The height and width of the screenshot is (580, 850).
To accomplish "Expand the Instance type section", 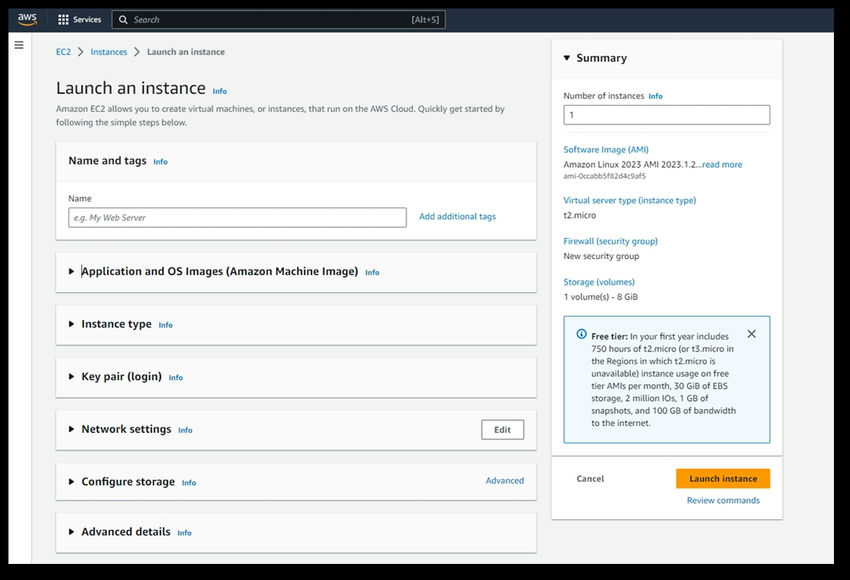I will [x=71, y=324].
